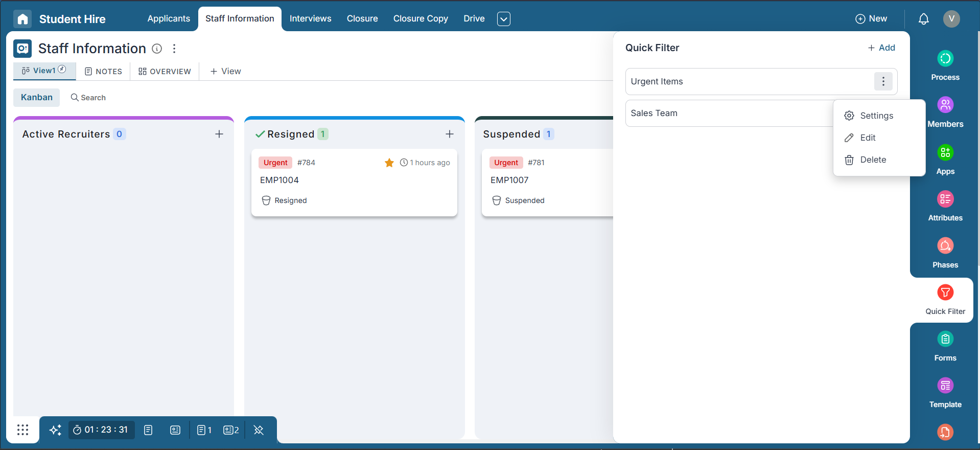Expand the more tabs dropdown arrow
The height and width of the screenshot is (450, 980).
pyautogui.click(x=504, y=19)
